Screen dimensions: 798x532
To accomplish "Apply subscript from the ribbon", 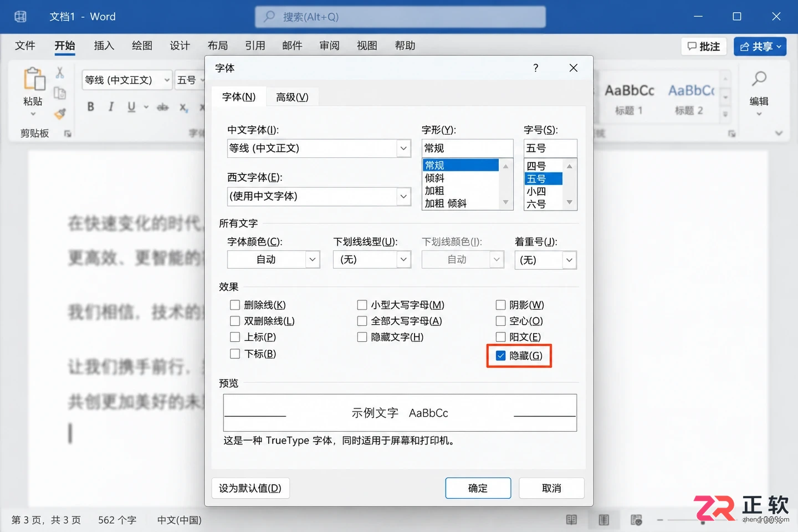I will click(183, 107).
